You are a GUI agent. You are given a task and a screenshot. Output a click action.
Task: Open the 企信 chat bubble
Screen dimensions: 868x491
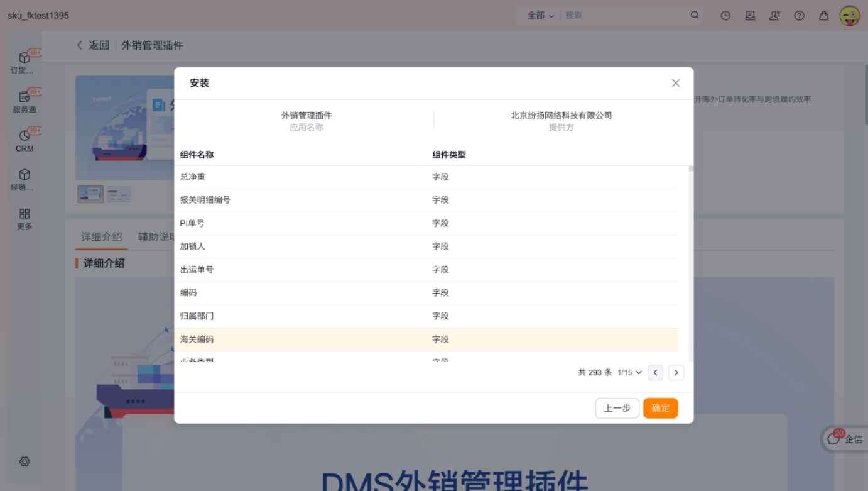[845, 439]
